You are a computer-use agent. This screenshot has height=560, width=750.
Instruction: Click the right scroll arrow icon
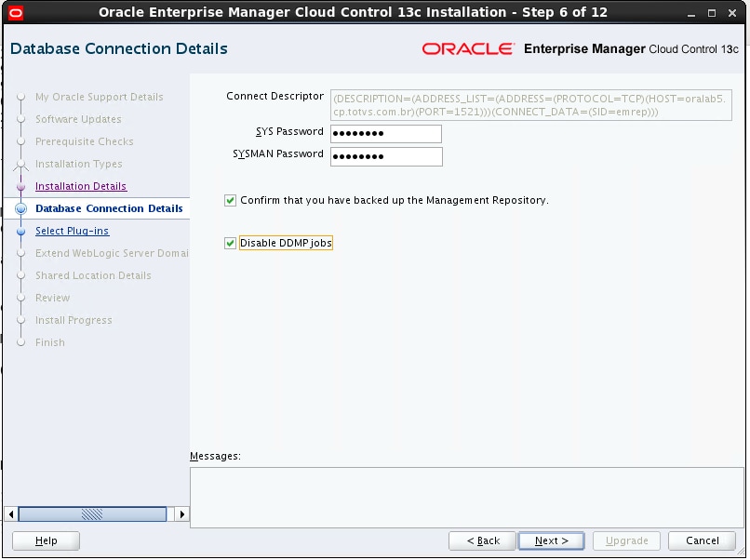(x=182, y=513)
